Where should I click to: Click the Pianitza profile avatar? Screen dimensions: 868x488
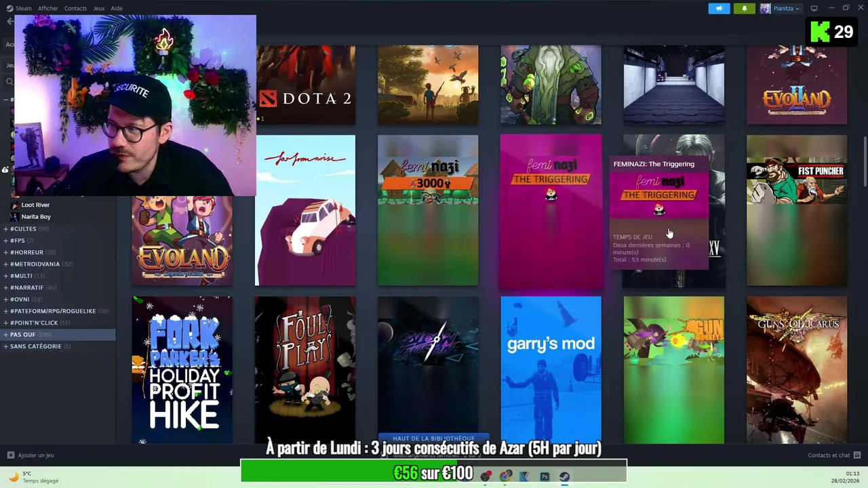(765, 8)
